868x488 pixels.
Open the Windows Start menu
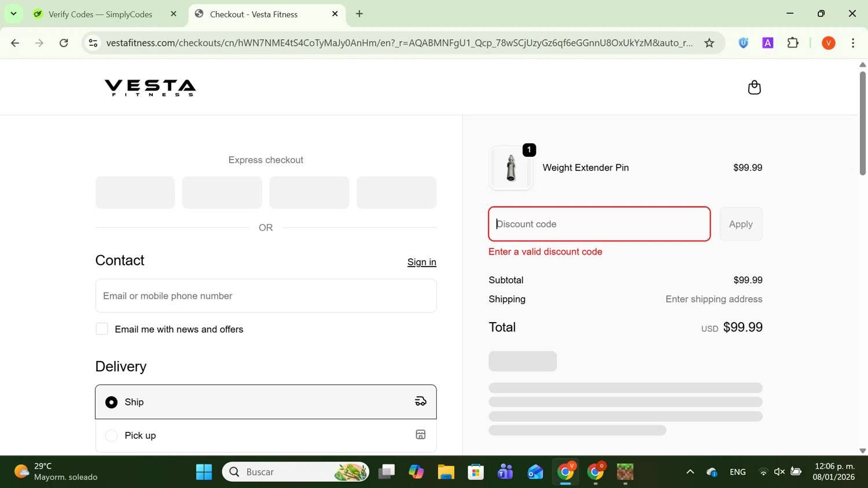click(x=204, y=472)
